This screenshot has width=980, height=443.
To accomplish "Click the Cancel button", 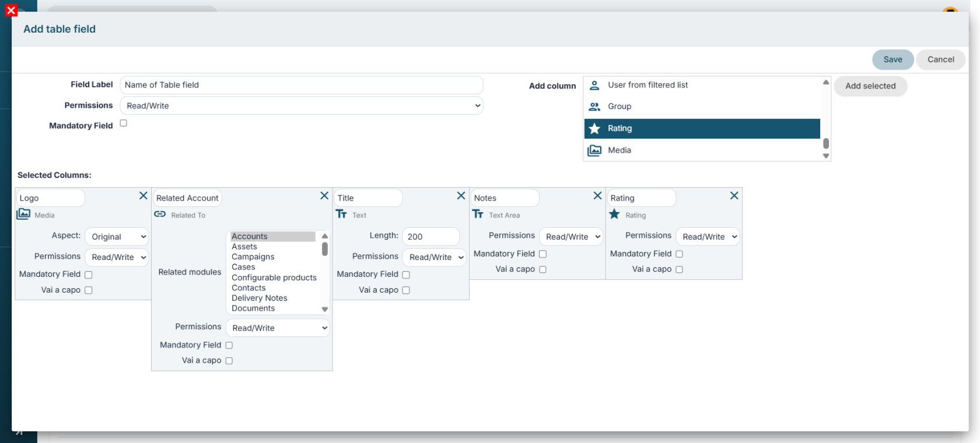I will tap(940, 59).
